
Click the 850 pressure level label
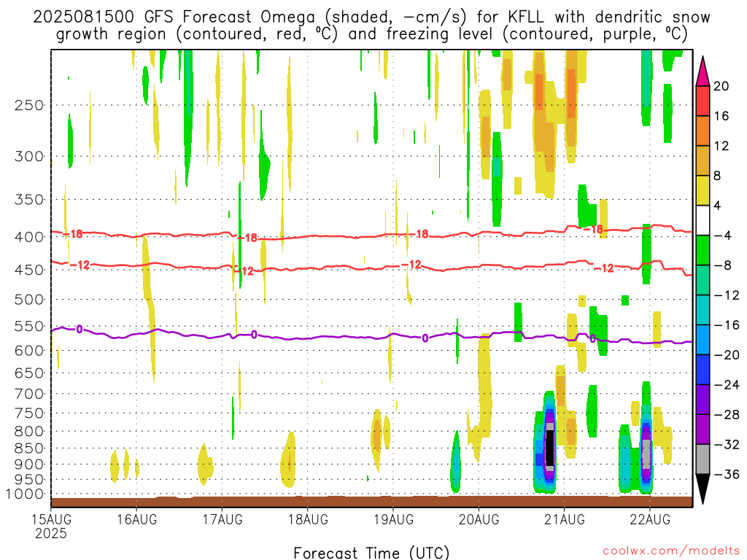point(29,448)
